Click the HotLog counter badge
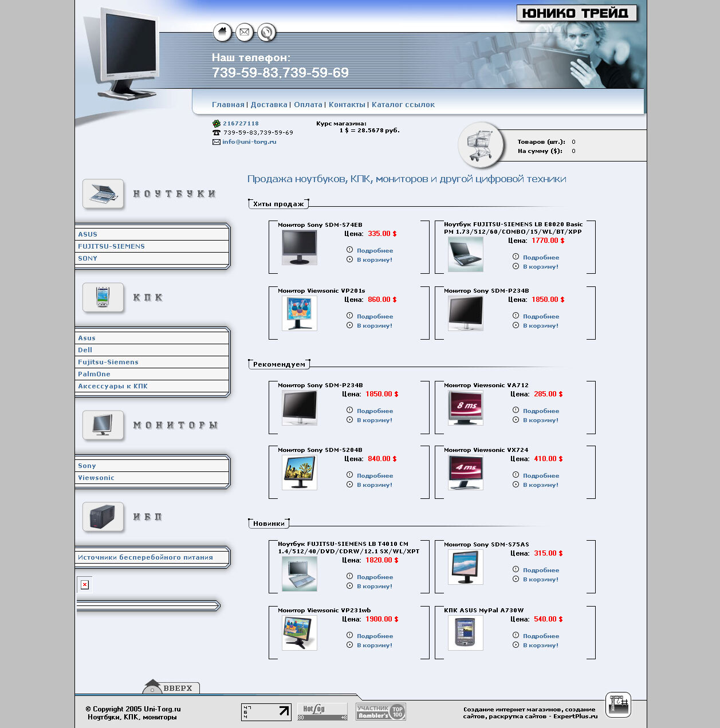 [322, 711]
